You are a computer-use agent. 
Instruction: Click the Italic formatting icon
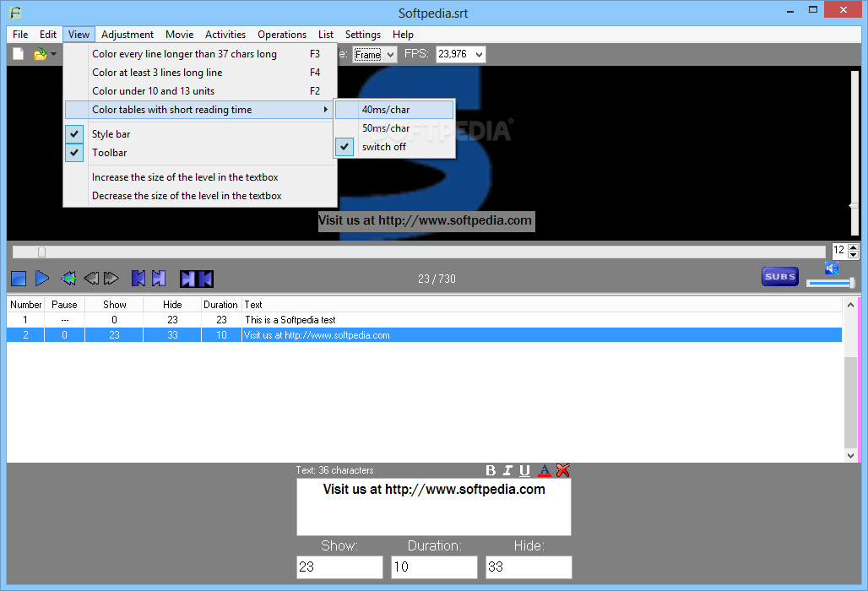point(507,470)
